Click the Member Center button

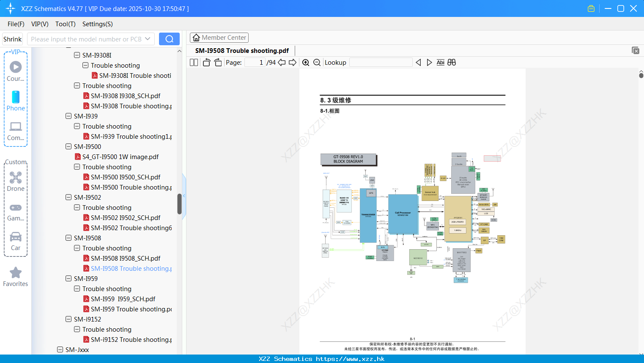coord(219,38)
